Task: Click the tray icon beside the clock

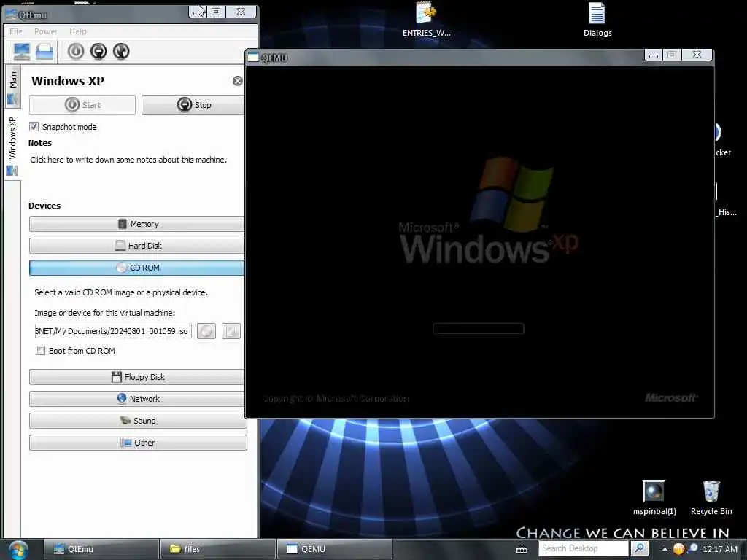Action: pos(693,548)
